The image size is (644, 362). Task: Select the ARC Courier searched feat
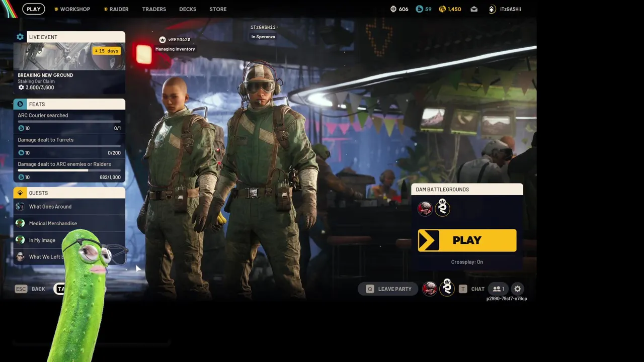[43, 115]
